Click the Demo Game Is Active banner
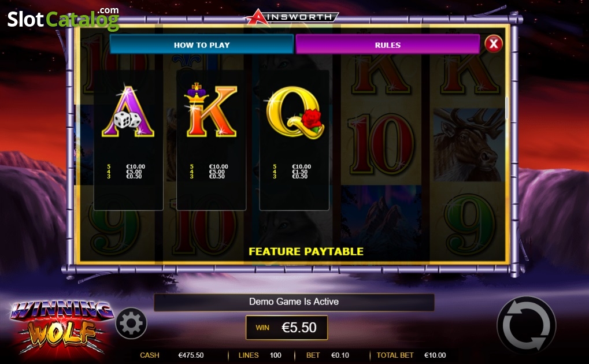Screen dimensions: 589x364 [294, 302]
